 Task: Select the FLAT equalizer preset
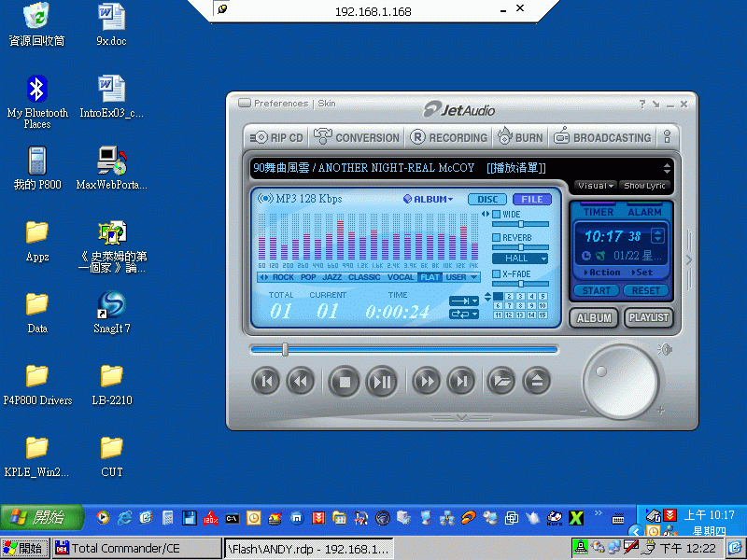430,277
